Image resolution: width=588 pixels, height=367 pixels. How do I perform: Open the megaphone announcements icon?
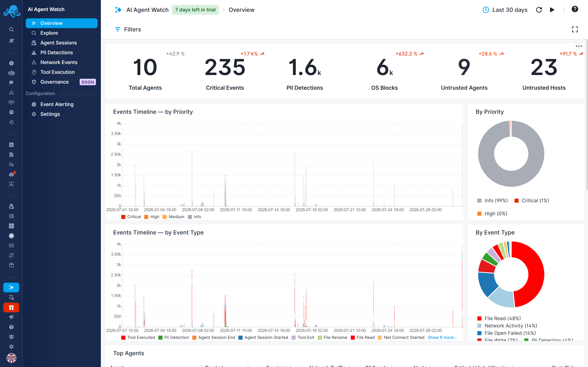coord(11,317)
